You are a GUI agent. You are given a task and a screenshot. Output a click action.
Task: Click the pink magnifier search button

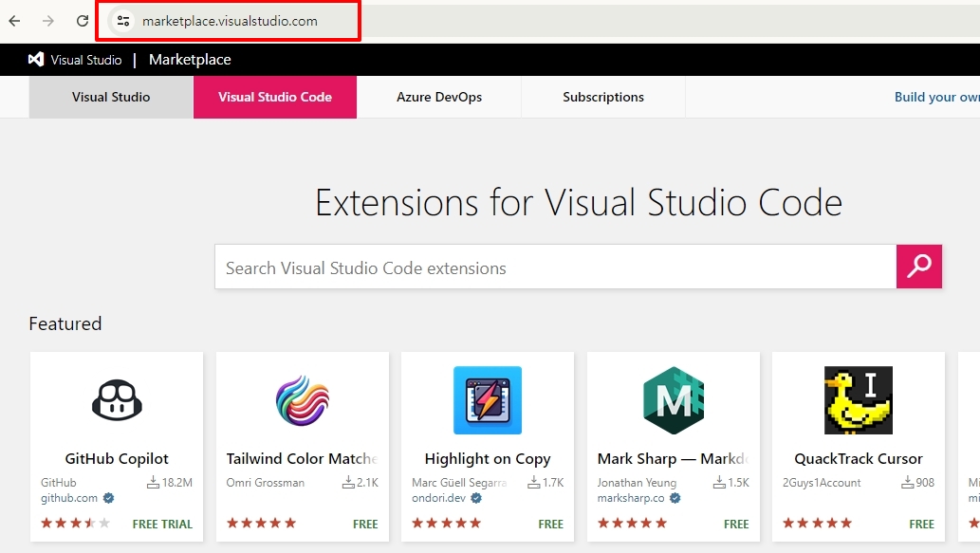tap(918, 267)
